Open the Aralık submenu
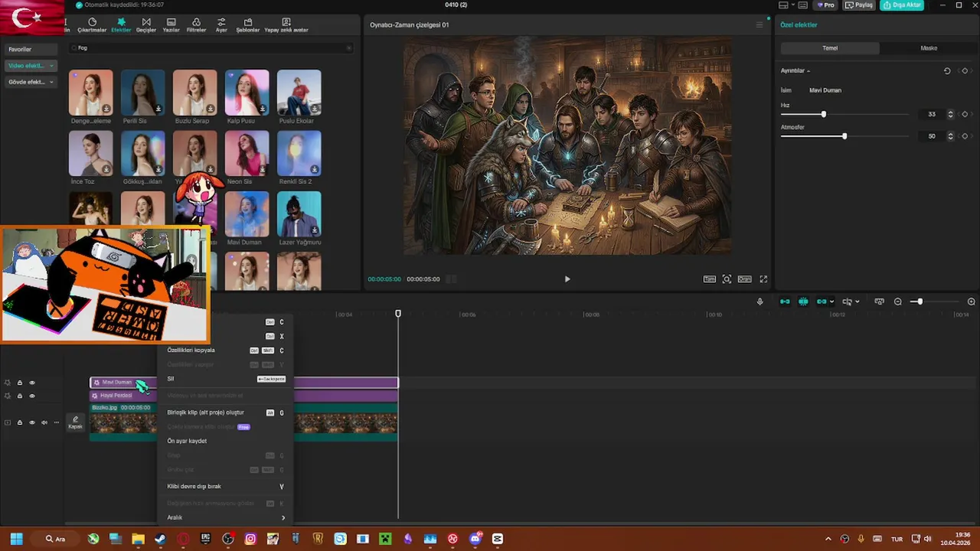This screenshot has width=980, height=551. click(226, 517)
